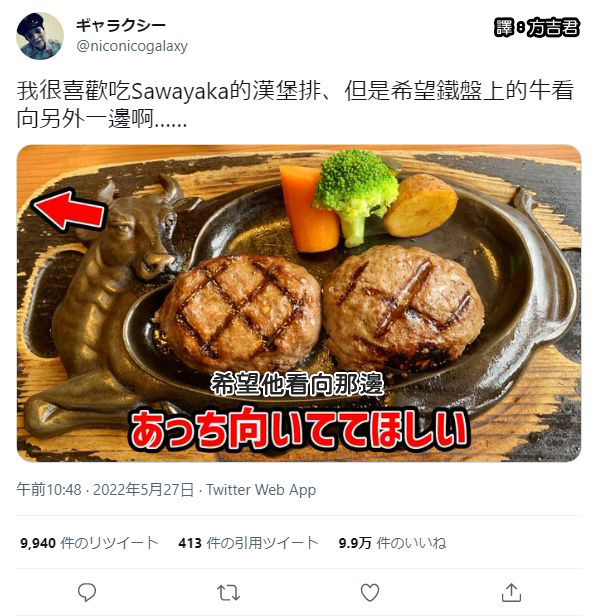Open the hamburger steak photo
The image size is (598, 616).
(x=299, y=303)
